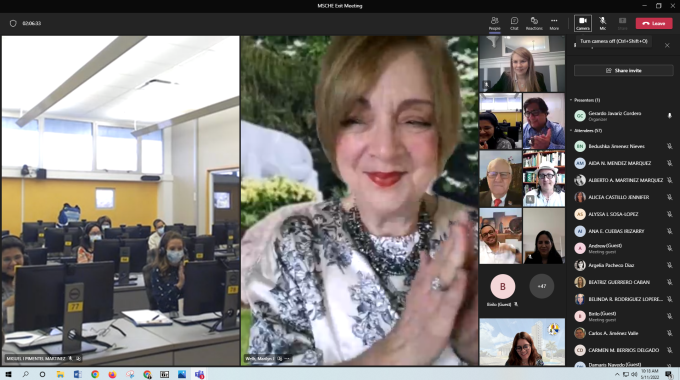Select the classroom computer lab video tile
This screenshot has height=380, width=680.
121,200
